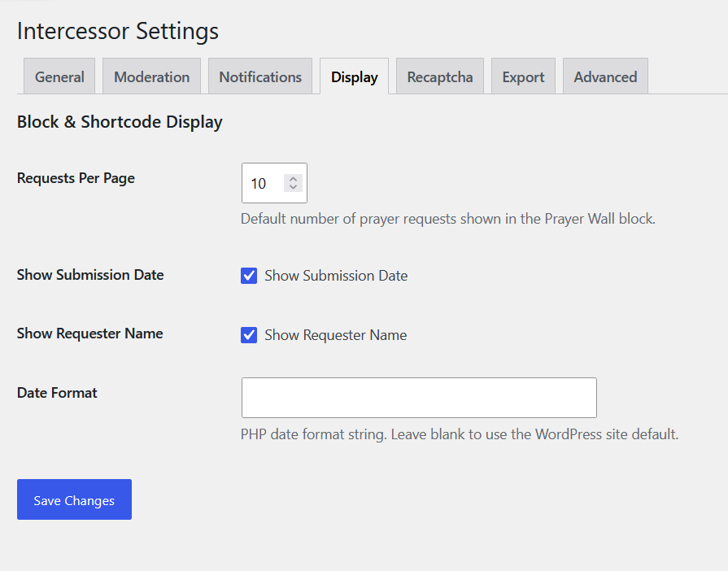Click the 'Date Format' row label

[57, 393]
